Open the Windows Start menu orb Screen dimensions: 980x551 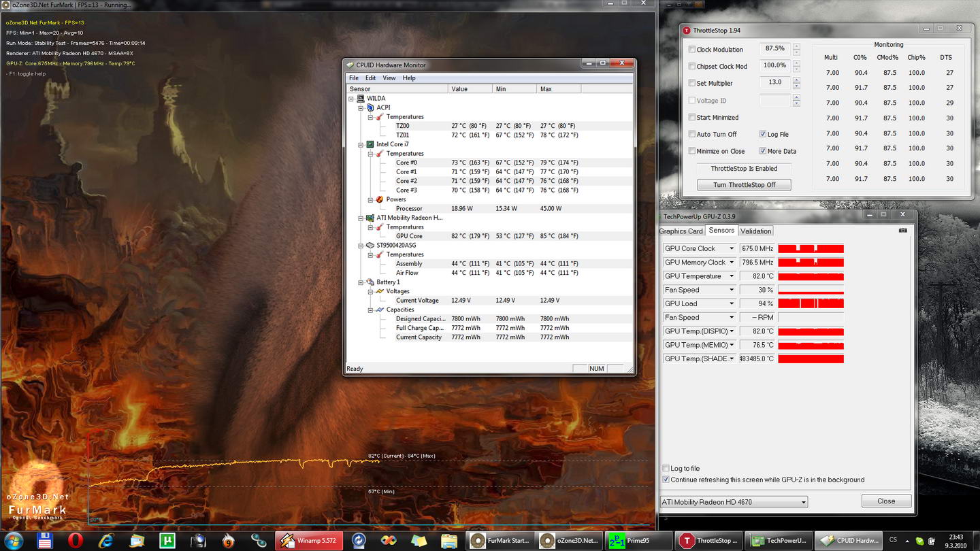[14, 541]
